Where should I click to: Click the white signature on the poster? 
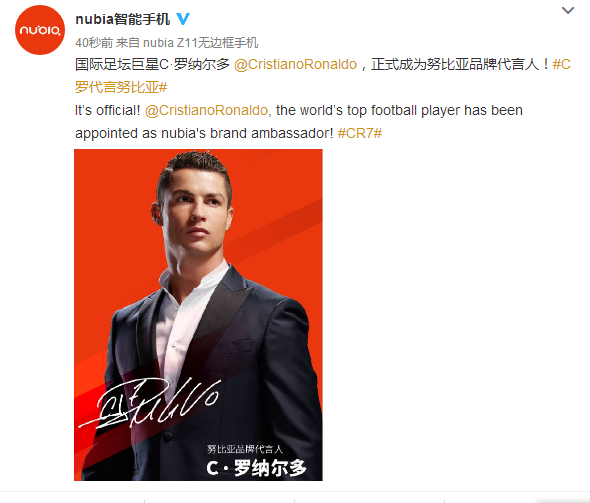(149, 404)
